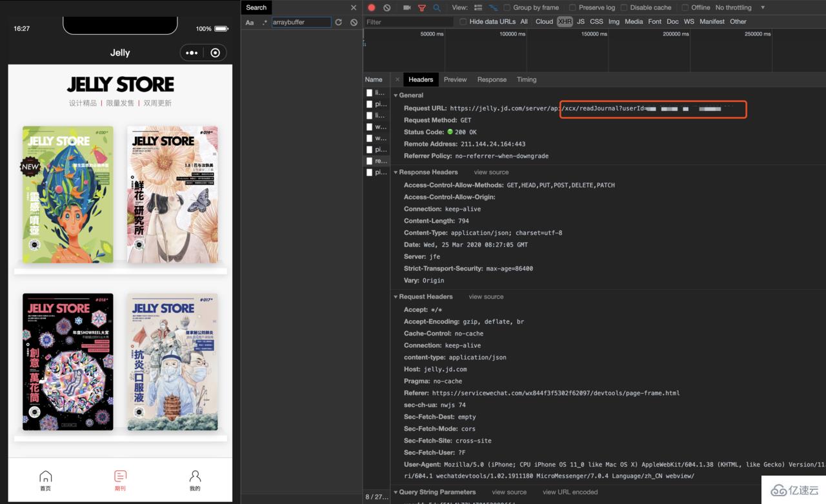The image size is (826, 504).
Task: Select the 're...' request row
Action: [x=376, y=161]
